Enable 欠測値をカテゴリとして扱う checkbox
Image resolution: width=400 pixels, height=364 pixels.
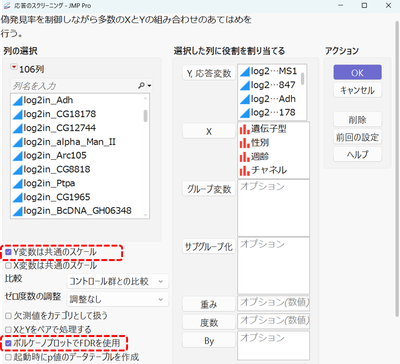click(8, 316)
